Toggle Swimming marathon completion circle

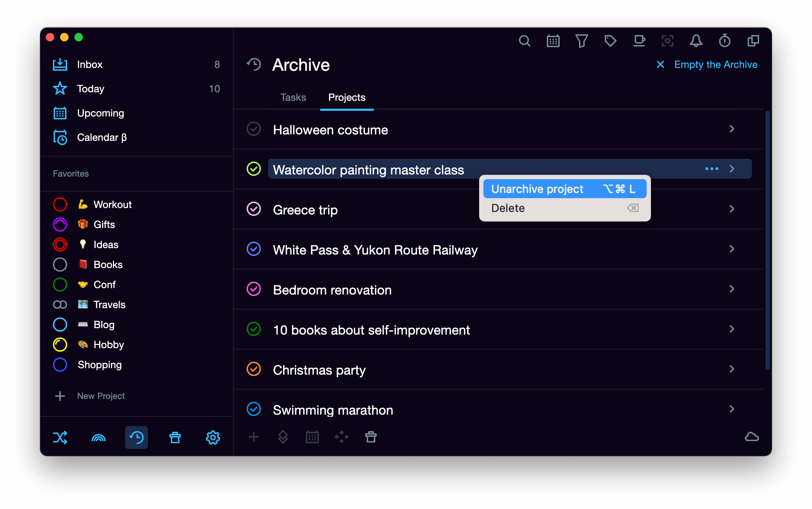point(254,409)
